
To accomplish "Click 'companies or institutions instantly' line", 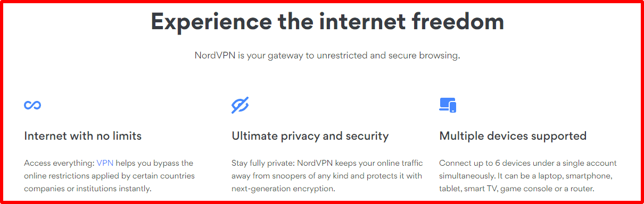I will 88,189.
